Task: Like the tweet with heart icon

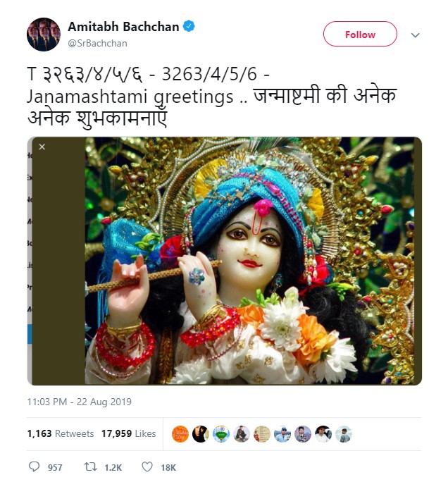Action: click(x=147, y=466)
